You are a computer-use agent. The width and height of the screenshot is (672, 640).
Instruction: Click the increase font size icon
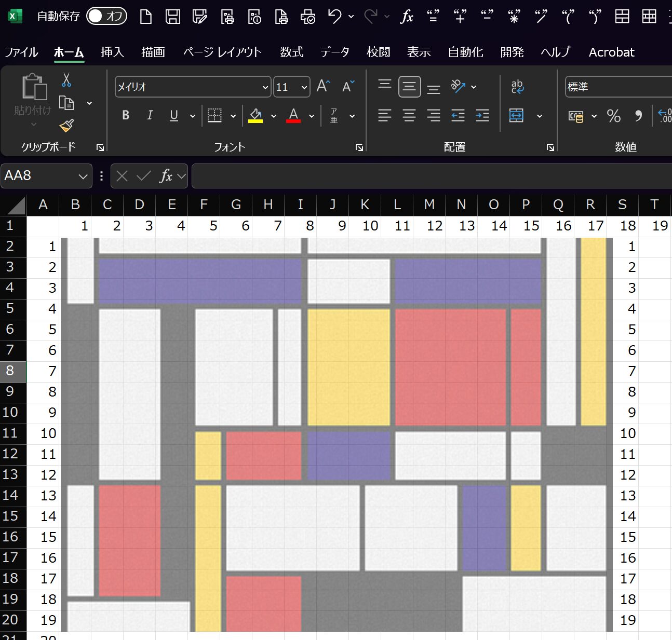(323, 86)
